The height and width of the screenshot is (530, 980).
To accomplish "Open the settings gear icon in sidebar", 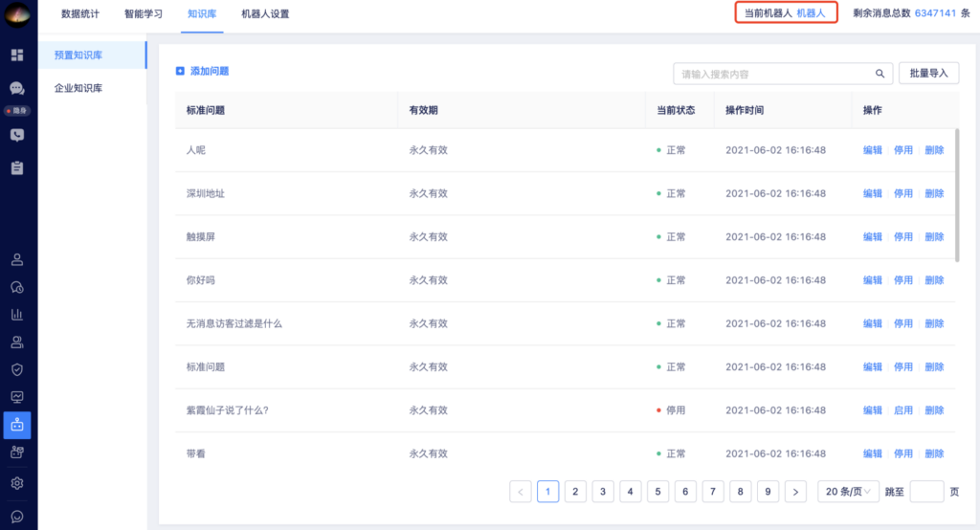I will click(17, 483).
